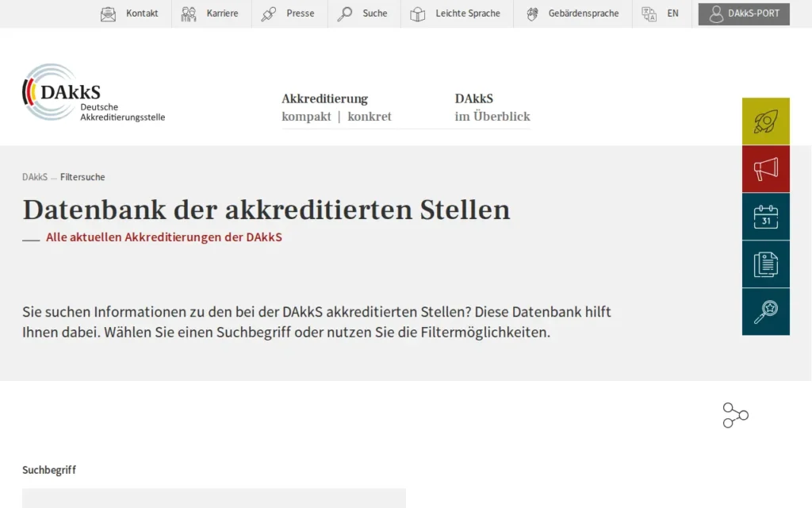
Task: Click the share icon
Action: [x=735, y=415]
